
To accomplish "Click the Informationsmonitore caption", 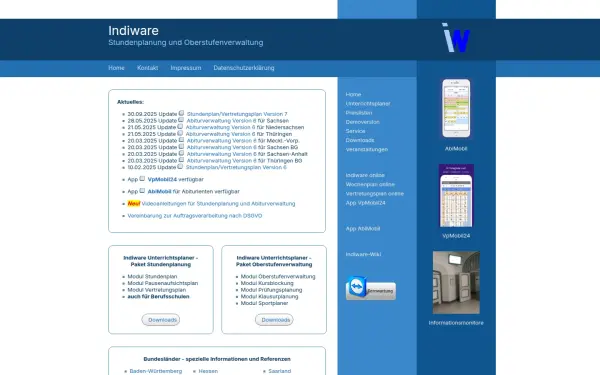I will coord(456,323).
